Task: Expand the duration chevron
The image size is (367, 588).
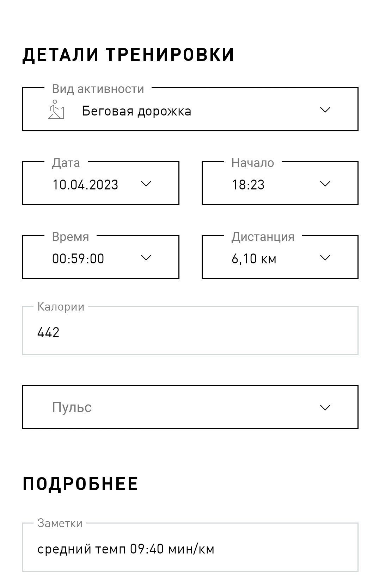Action: [146, 258]
